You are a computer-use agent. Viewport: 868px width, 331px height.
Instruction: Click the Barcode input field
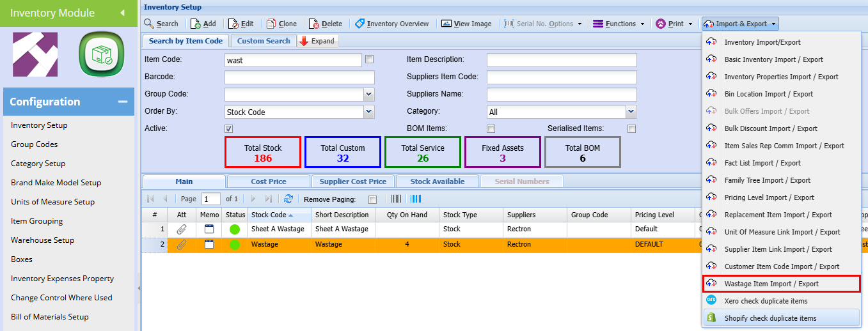pyautogui.click(x=299, y=77)
